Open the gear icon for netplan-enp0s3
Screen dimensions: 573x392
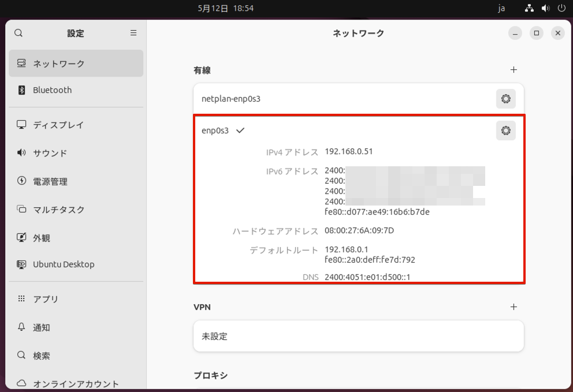click(x=505, y=99)
